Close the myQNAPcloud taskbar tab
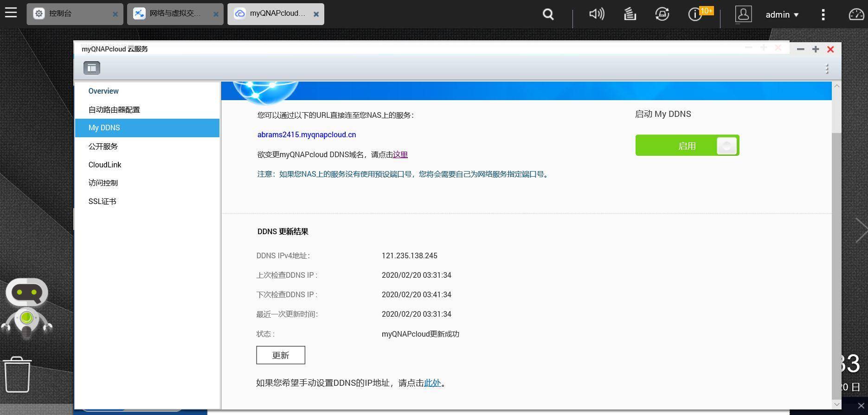The height and width of the screenshot is (415, 868). 316,14
